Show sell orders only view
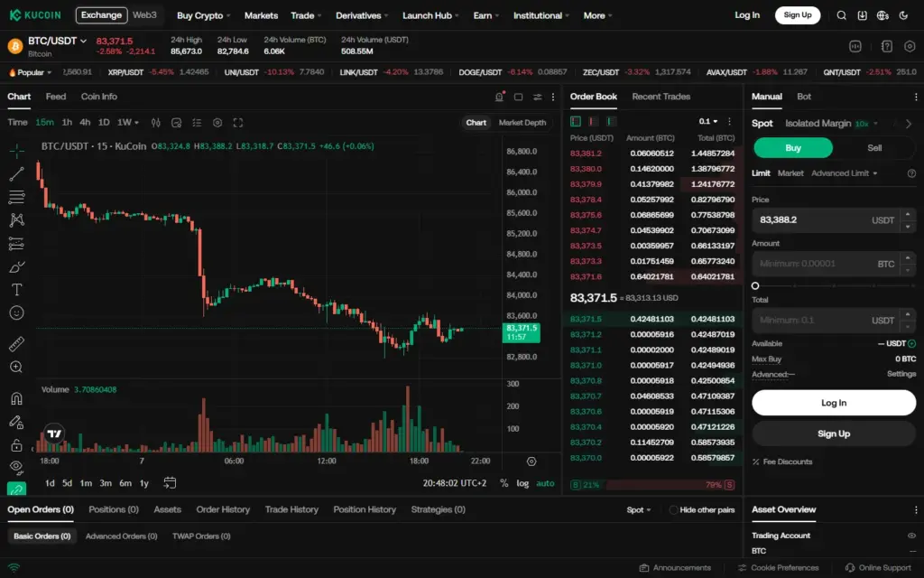The height and width of the screenshot is (578, 924). 594,122
